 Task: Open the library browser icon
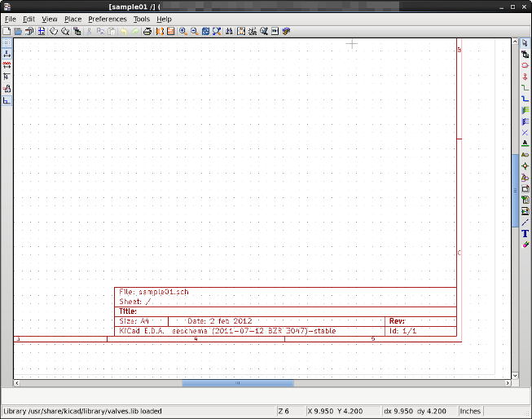tap(65, 31)
